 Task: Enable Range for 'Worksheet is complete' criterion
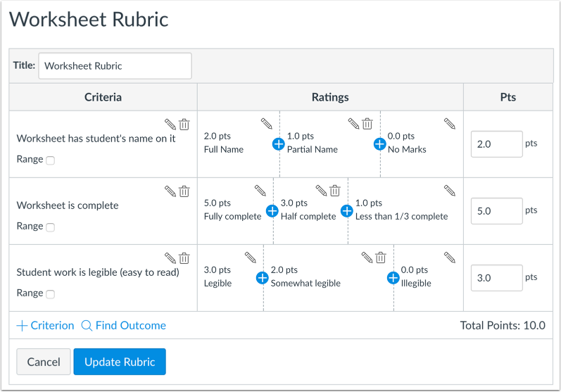[51, 227]
